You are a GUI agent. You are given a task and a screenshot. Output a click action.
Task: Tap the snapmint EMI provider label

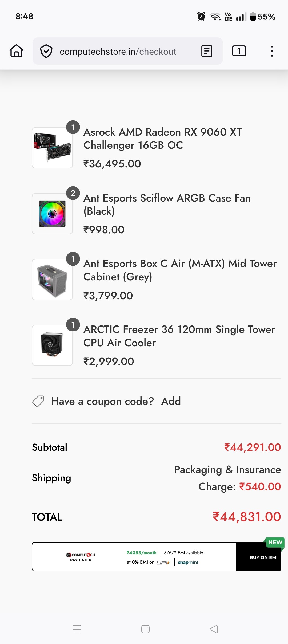[188, 562]
